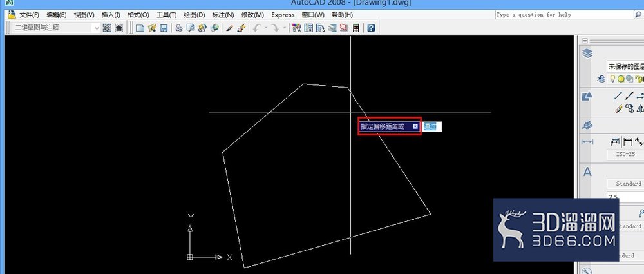
Task: Open the 帮助(H) menu
Action: (x=342, y=14)
